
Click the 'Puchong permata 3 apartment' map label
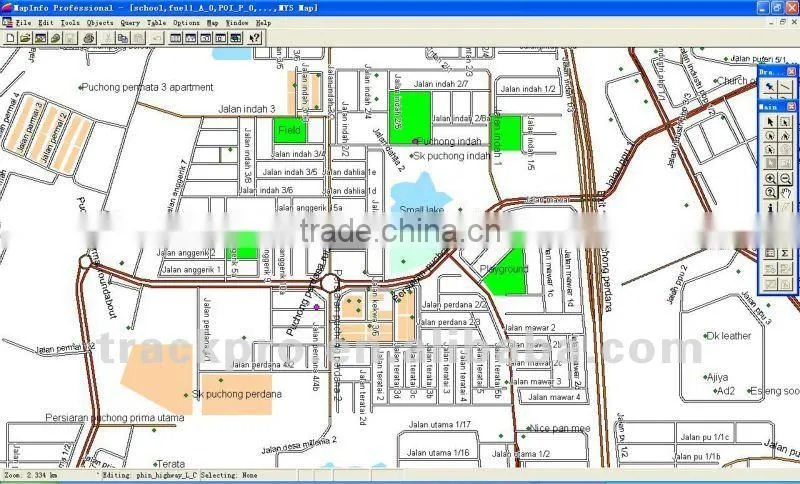coord(147,87)
